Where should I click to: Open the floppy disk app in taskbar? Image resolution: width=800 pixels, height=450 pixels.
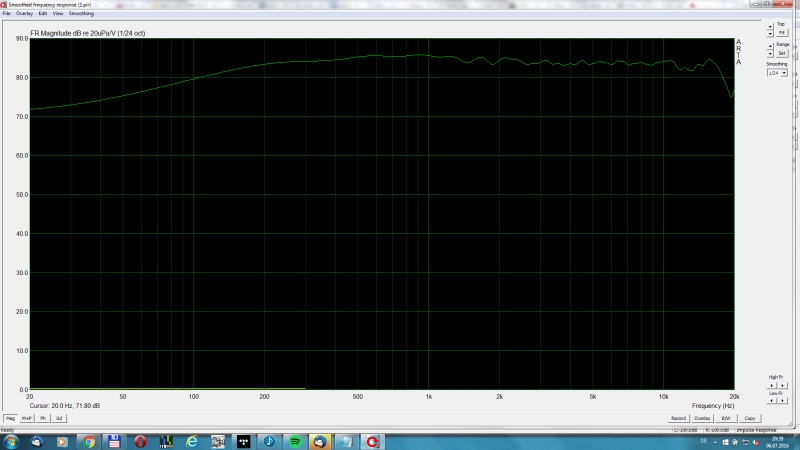pyautogui.click(x=114, y=442)
